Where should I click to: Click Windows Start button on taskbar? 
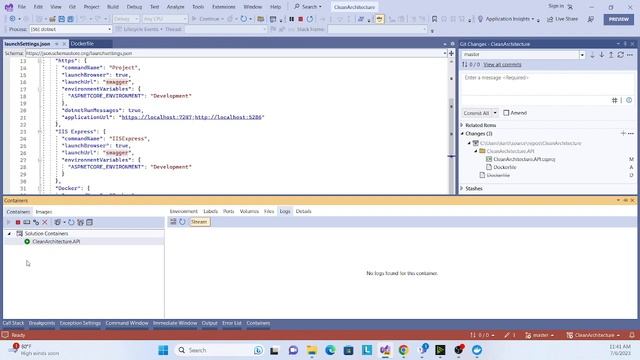pos(163,350)
